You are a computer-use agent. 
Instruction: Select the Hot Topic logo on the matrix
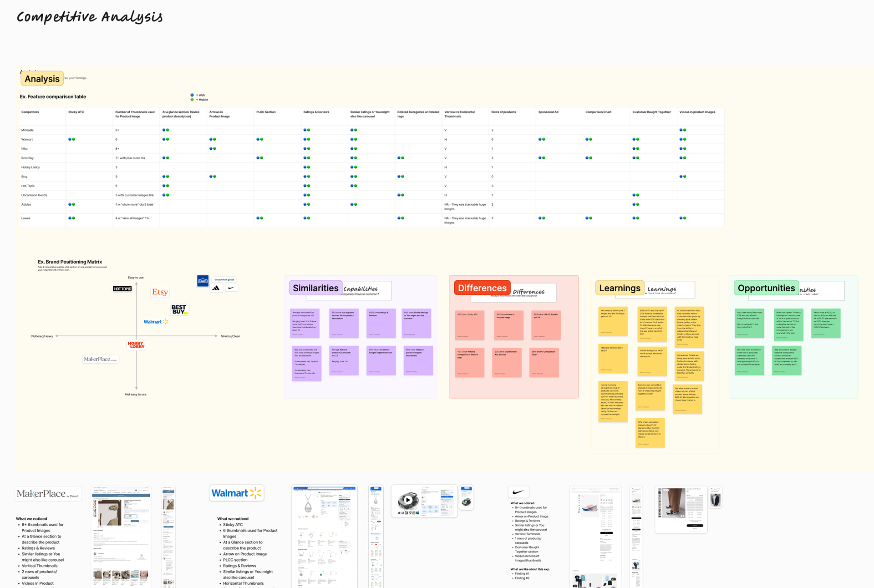pyautogui.click(x=122, y=289)
